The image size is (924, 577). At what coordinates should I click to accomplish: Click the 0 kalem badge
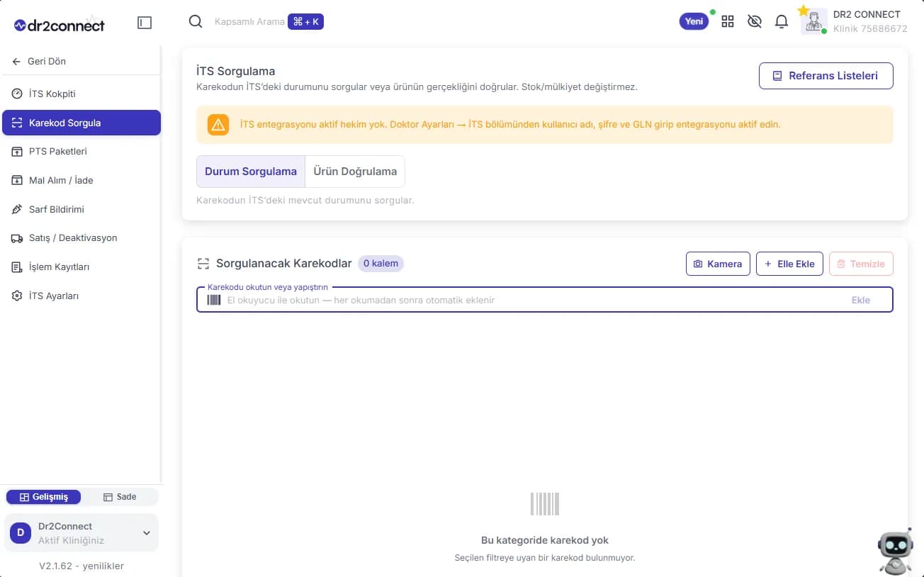381,264
